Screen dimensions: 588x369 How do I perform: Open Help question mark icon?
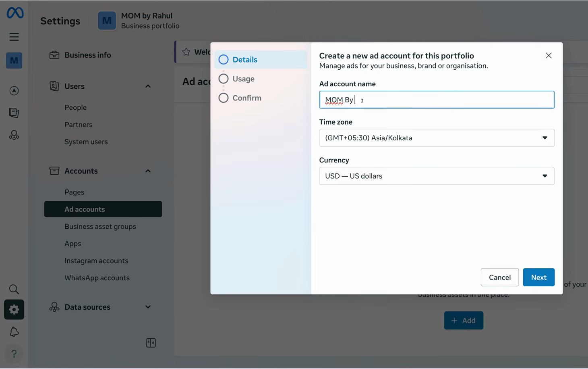click(14, 354)
